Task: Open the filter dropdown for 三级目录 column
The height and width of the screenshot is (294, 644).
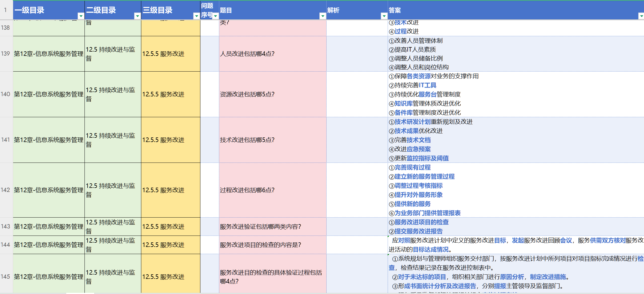Action: pyautogui.click(x=196, y=16)
